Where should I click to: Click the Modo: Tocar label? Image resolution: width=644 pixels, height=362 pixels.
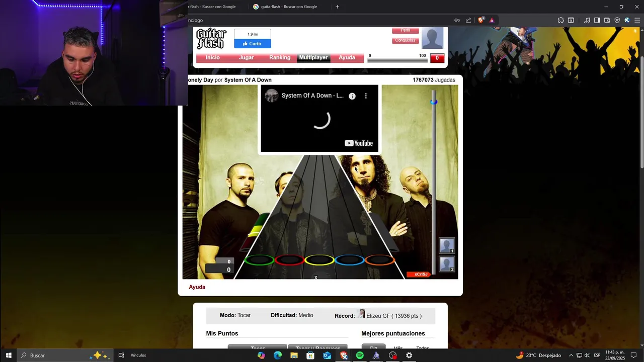tap(235, 315)
